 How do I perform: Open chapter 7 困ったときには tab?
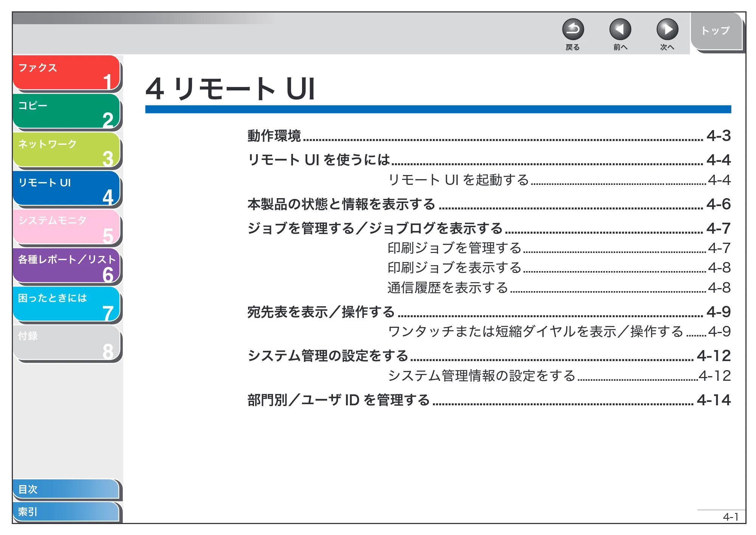pyautogui.click(x=67, y=304)
